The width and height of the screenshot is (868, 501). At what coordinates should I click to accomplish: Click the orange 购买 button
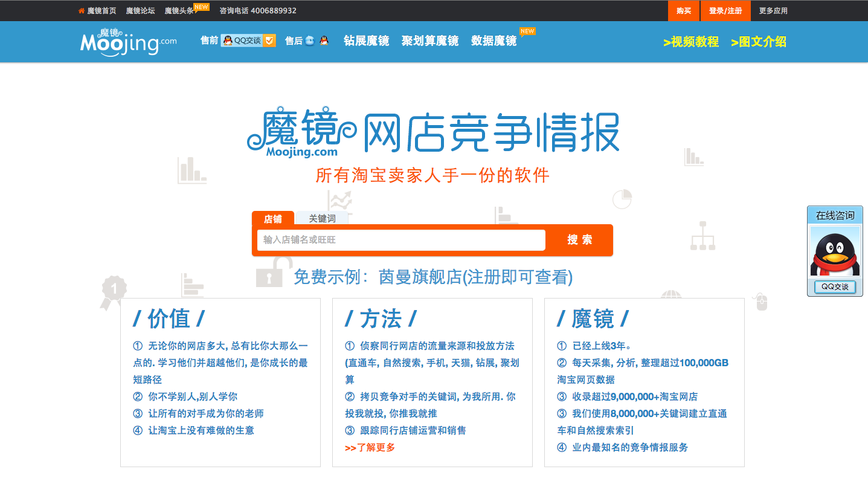684,11
